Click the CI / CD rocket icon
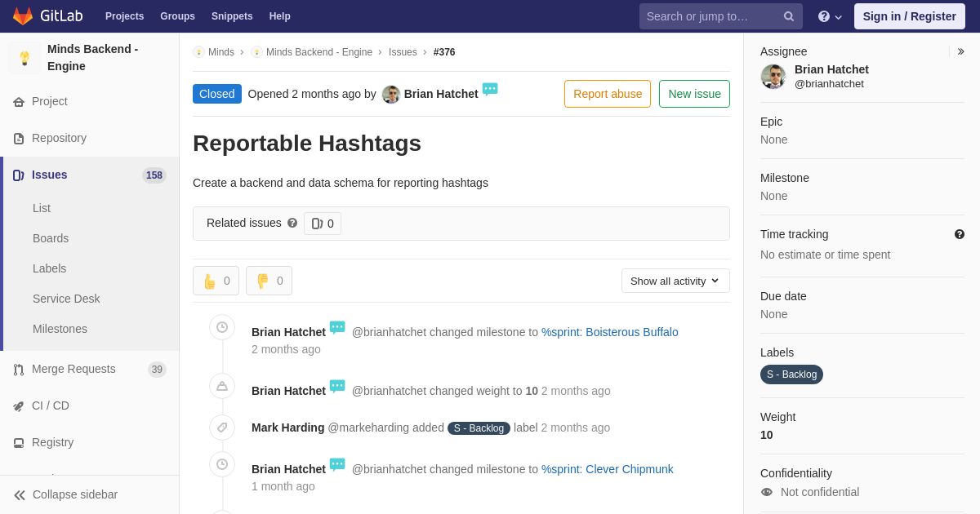The width and height of the screenshot is (980, 514). tap(19, 406)
